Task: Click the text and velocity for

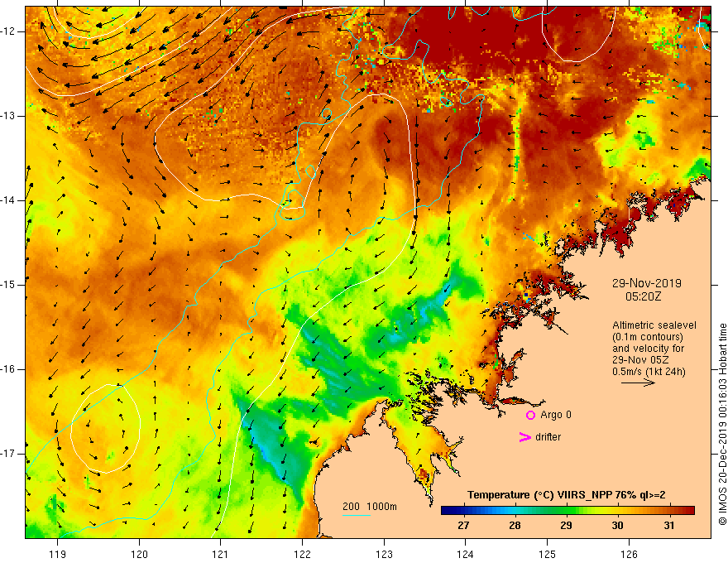Action: coord(648,349)
